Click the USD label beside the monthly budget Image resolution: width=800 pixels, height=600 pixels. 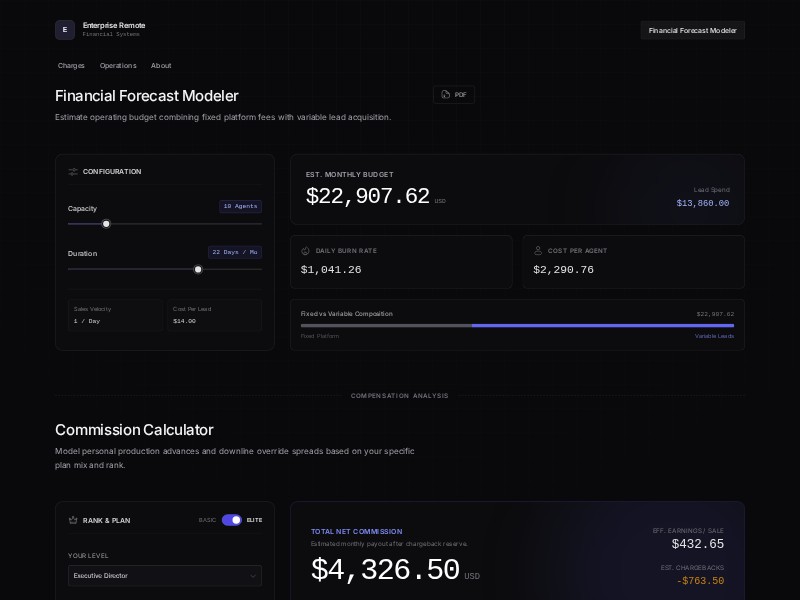(439, 200)
